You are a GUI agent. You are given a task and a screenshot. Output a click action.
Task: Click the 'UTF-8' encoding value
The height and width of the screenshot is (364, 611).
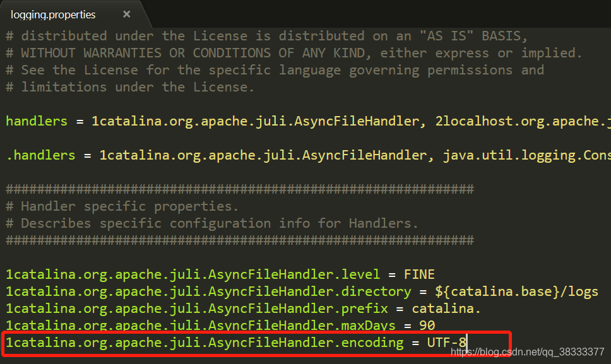(x=446, y=343)
